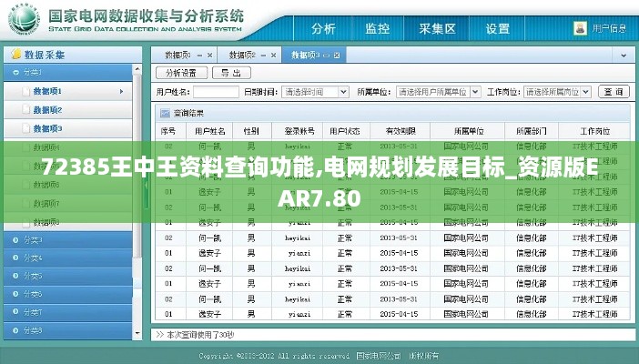Click the 性别 column header
Viewport: 639px width, 364px height.
(x=251, y=131)
